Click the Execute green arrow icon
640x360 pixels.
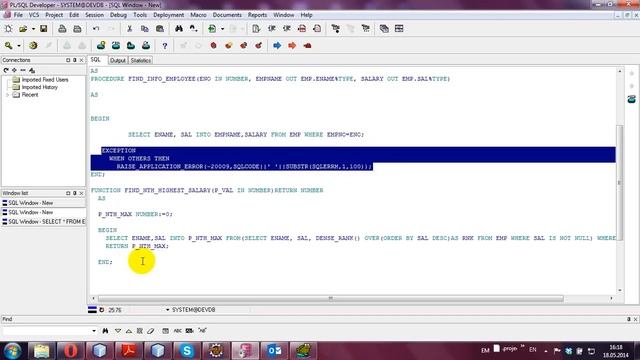[x=212, y=29]
